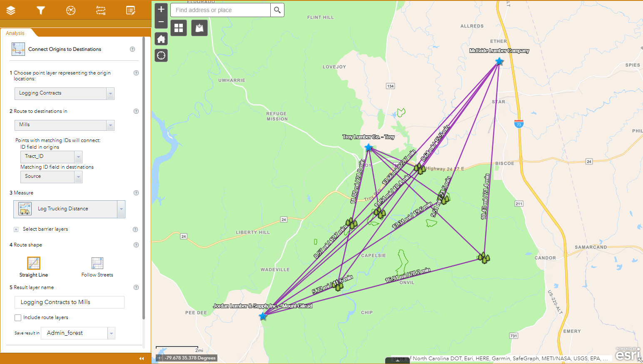Switch to the Analysis tab
The image size is (643, 364).
(15, 33)
